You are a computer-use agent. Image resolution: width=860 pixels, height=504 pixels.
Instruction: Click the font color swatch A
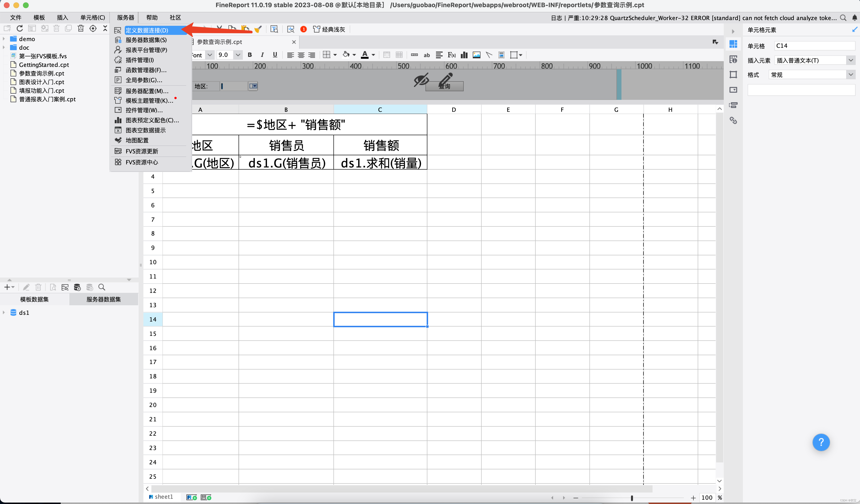[x=365, y=55]
